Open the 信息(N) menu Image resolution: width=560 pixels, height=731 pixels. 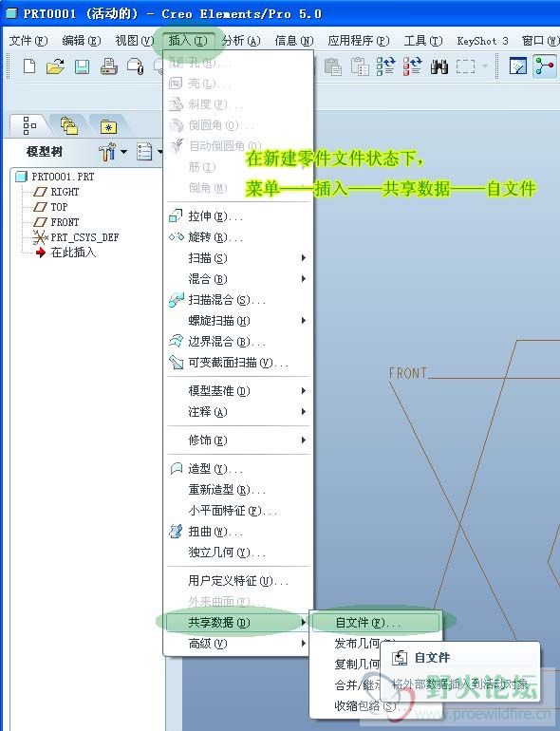pos(294,41)
